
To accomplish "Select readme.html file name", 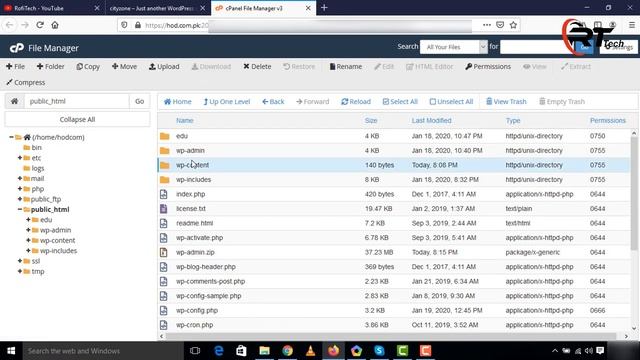I will (x=194, y=223).
